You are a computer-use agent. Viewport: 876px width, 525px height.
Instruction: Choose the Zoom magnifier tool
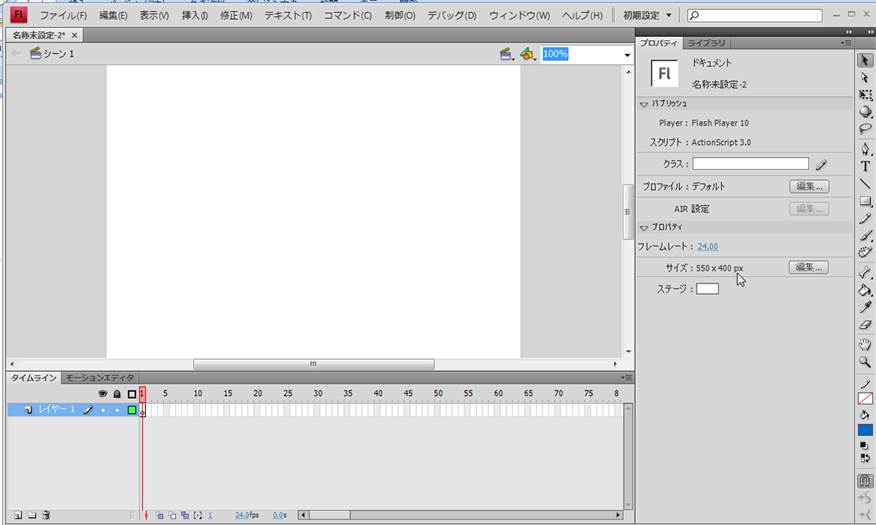[x=865, y=361]
